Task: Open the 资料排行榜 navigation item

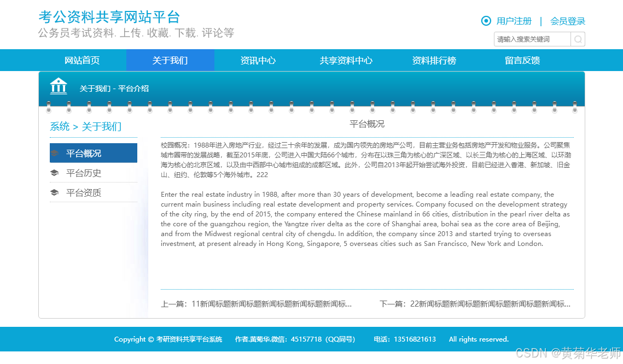Action: (x=434, y=60)
